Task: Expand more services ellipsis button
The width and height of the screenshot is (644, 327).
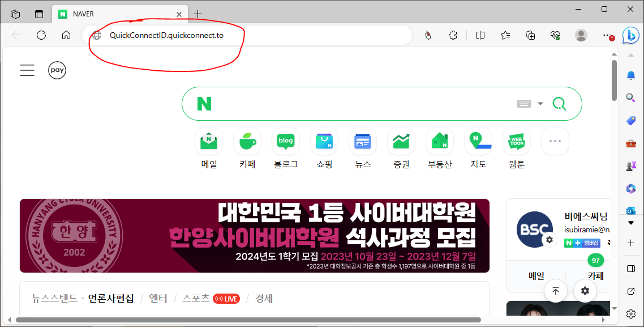Action: pos(555,141)
